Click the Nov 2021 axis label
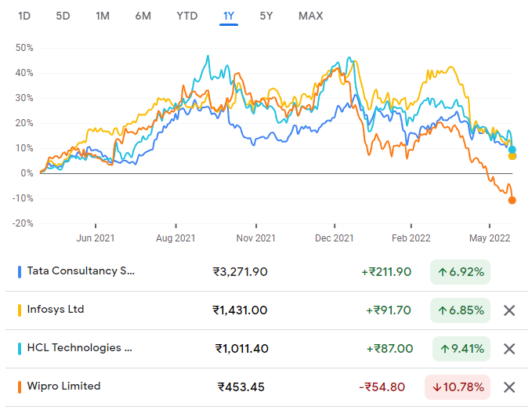 coord(256,238)
